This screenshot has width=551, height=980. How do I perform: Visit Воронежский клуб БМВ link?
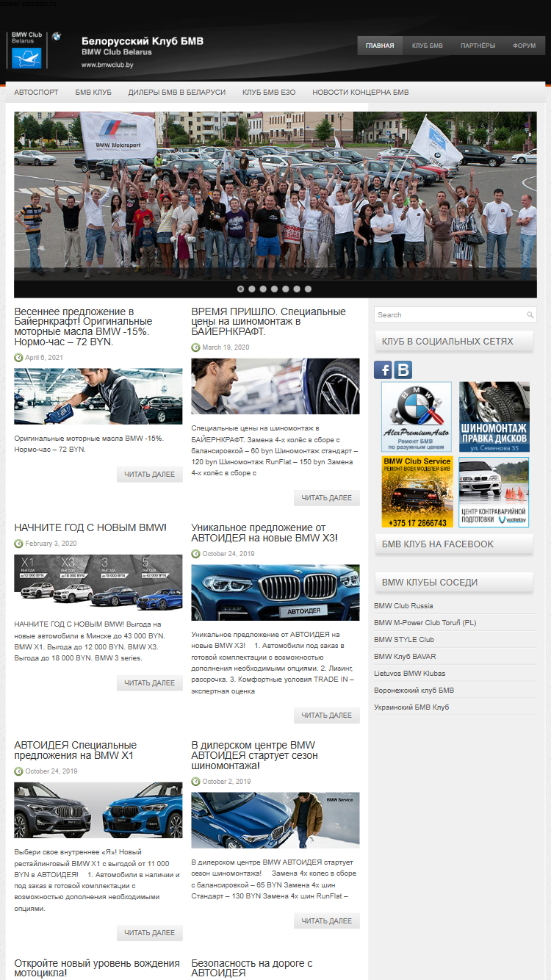(414, 691)
